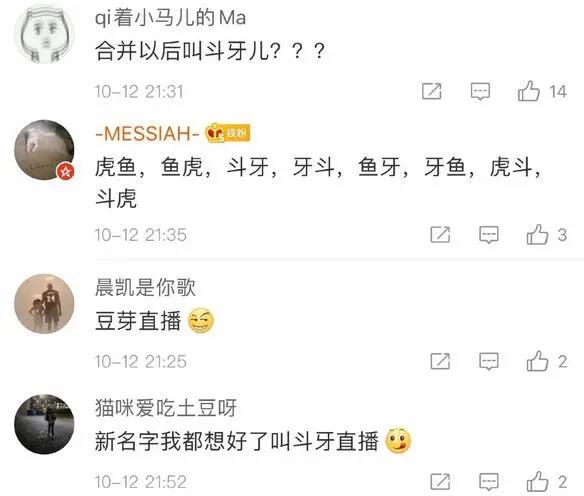This screenshot has width=584, height=496.
Task: Like the 豆芽直播 comment
Action: (537, 361)
